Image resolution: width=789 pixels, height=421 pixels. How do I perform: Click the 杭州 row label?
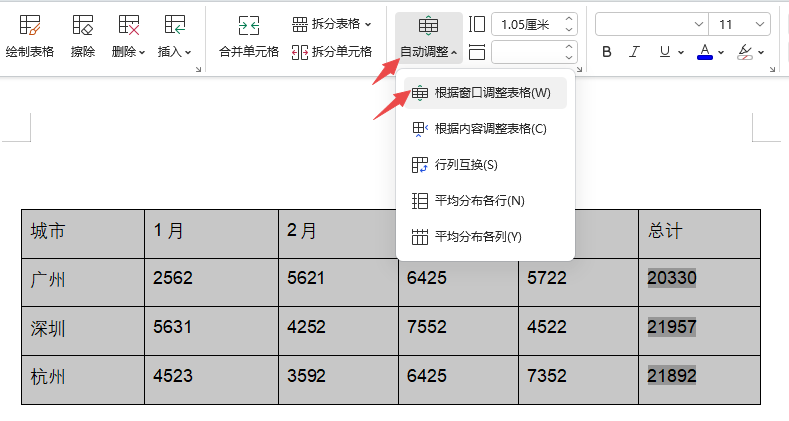pos(48,377)
